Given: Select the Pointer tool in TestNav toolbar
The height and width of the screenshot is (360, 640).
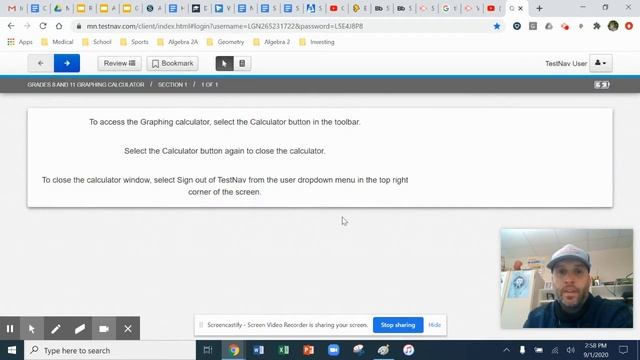Looking at the screenshot, I should 224,63.
